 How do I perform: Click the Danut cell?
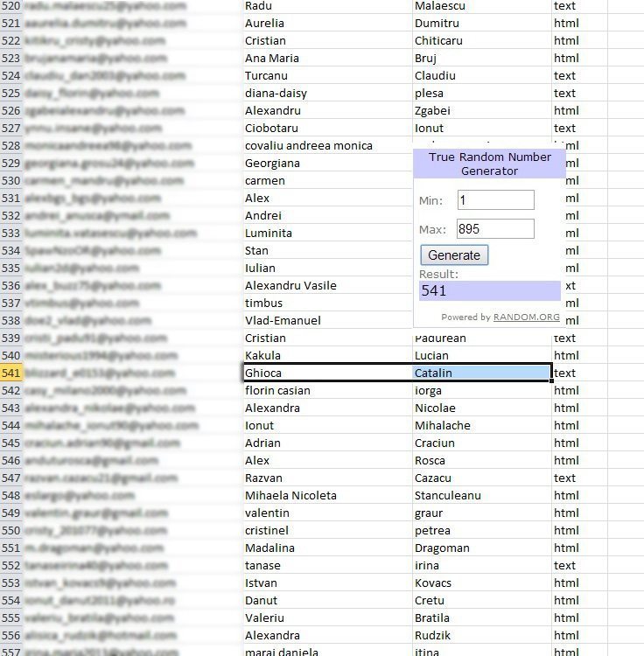(x=327, y=600)
